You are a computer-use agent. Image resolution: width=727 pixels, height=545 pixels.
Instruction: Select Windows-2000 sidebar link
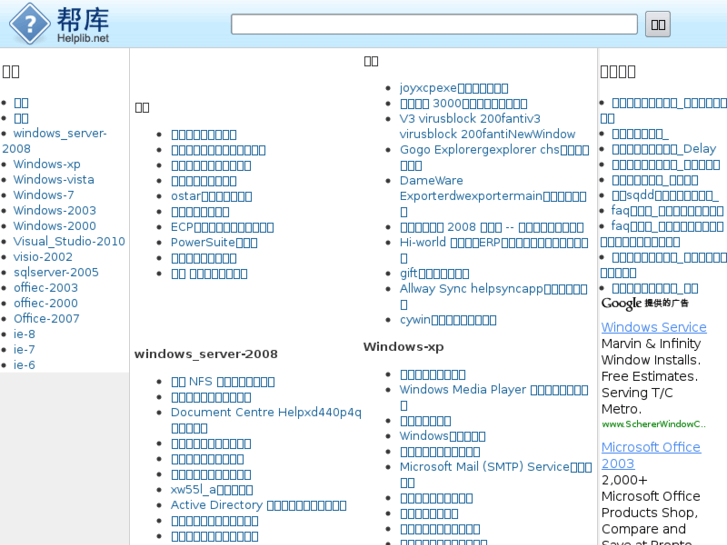[55, 226]
